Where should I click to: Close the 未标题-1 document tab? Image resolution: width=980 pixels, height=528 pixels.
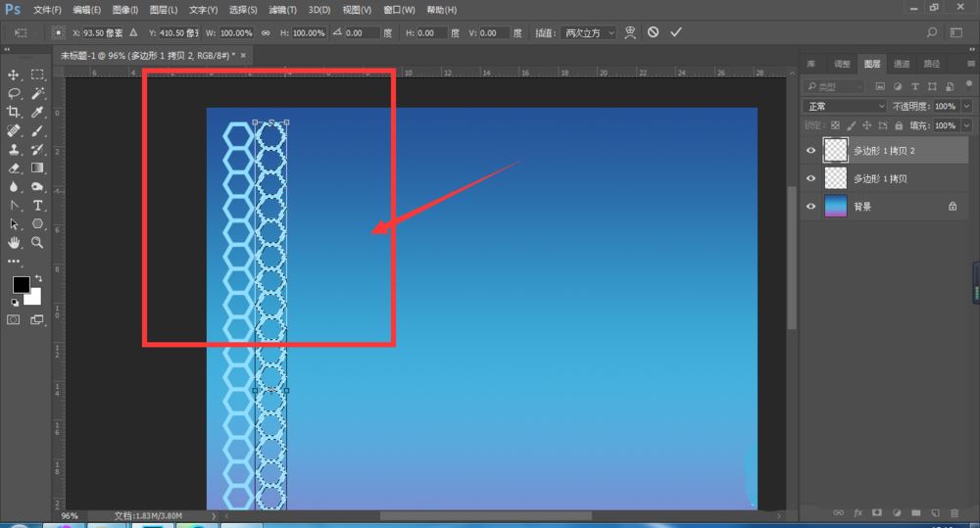(x=243, y=55)
